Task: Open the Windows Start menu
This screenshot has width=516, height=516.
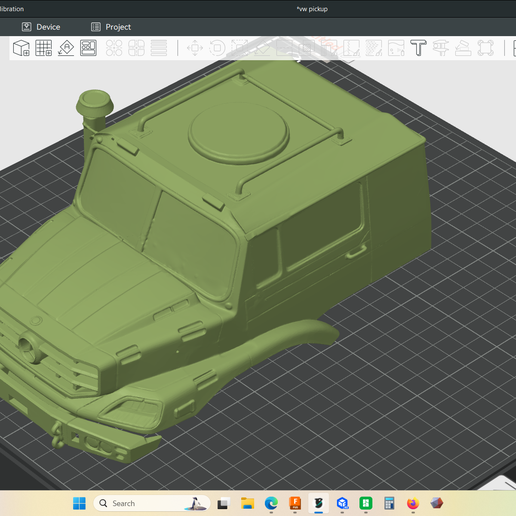Action: pos(79,503)
